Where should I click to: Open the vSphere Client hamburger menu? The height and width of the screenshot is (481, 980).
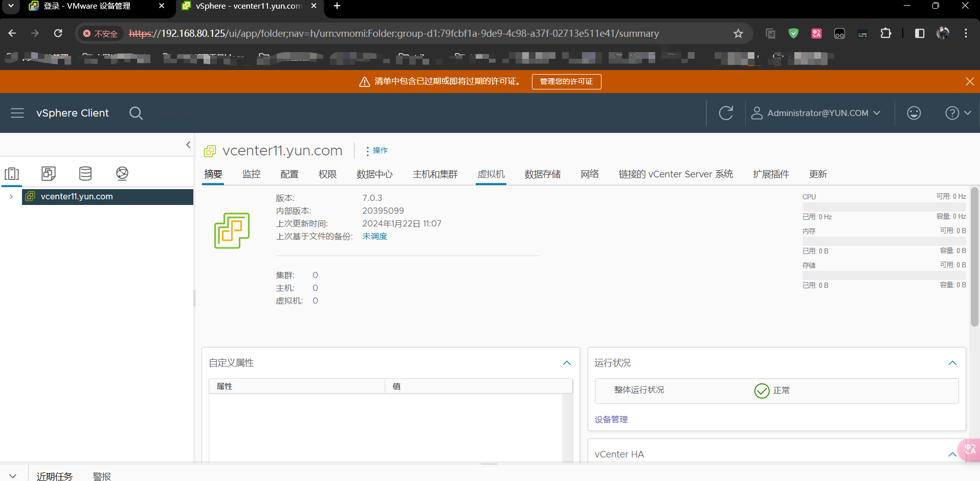[17, 113]
